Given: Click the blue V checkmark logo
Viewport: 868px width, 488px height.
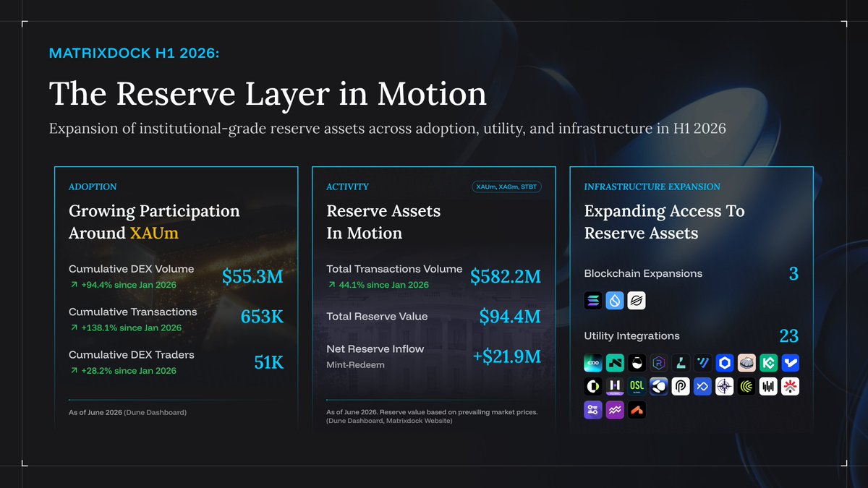Looking at the screenshot, I should pyautogui.click(x=790, y=363).
